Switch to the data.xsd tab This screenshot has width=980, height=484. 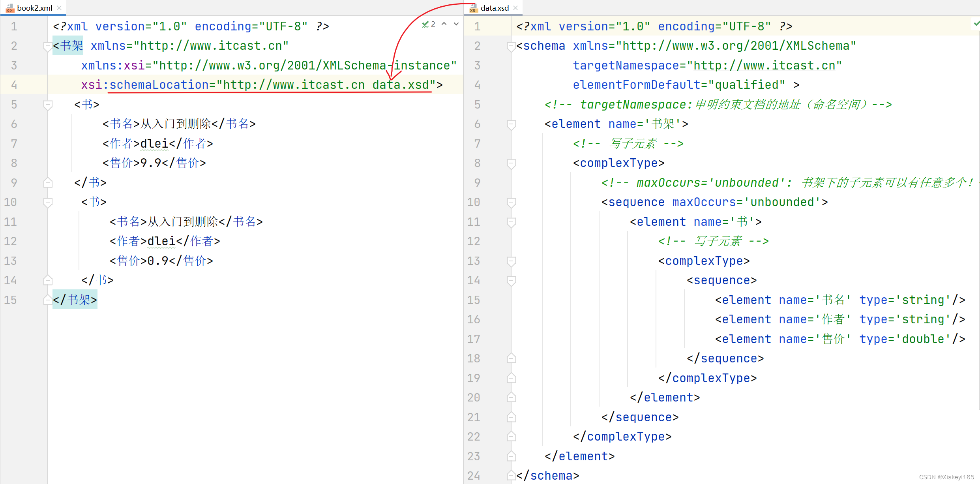coord(494,8)
